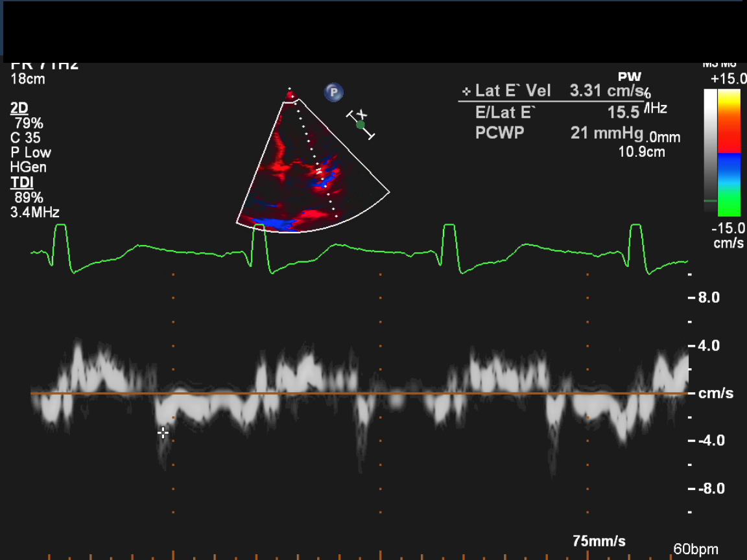Click the green probe orientation marker
The height and width of the screenshot is (560, 747).
point(361,124)
